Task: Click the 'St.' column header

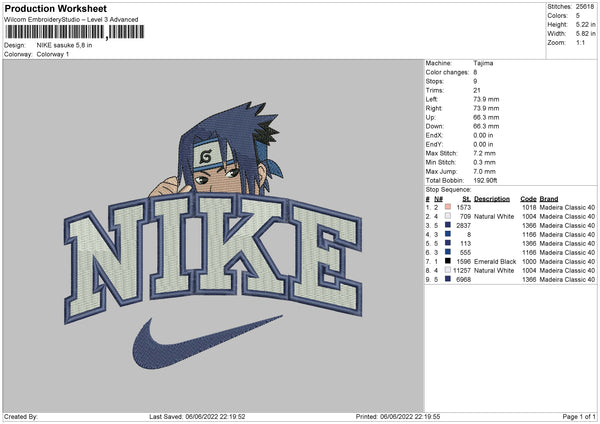Action: pos(466,199)
